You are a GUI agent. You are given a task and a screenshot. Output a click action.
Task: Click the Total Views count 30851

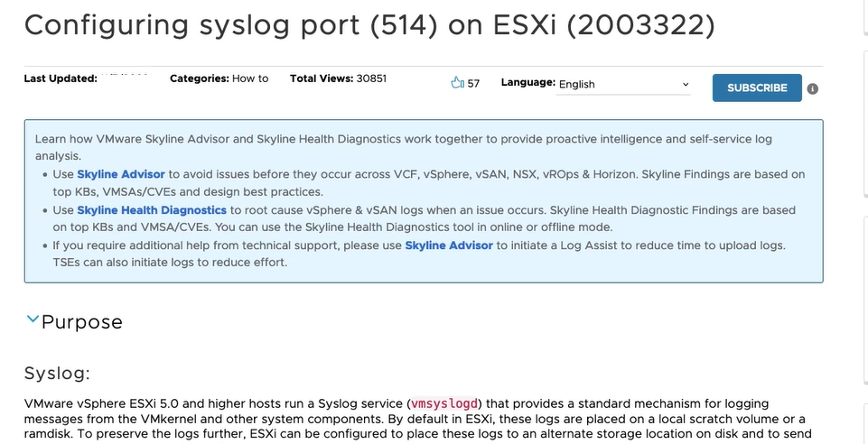(371, 79)
